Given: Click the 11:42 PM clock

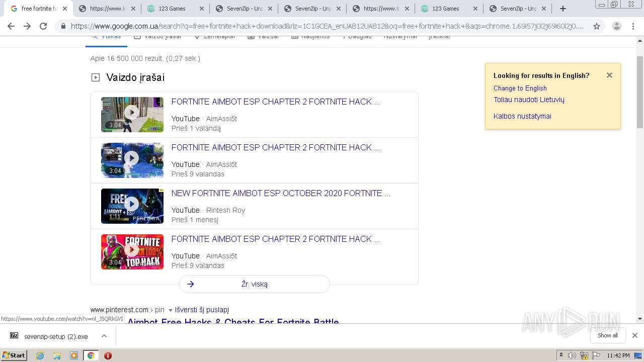Looking at the screenshot, I should [x=618, y=355].
